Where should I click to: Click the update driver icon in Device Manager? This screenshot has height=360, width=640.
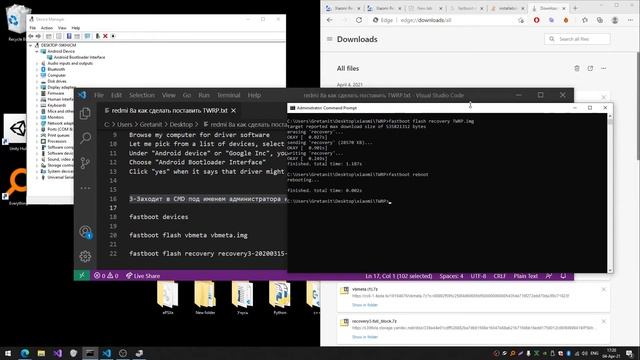click(98, 36)
